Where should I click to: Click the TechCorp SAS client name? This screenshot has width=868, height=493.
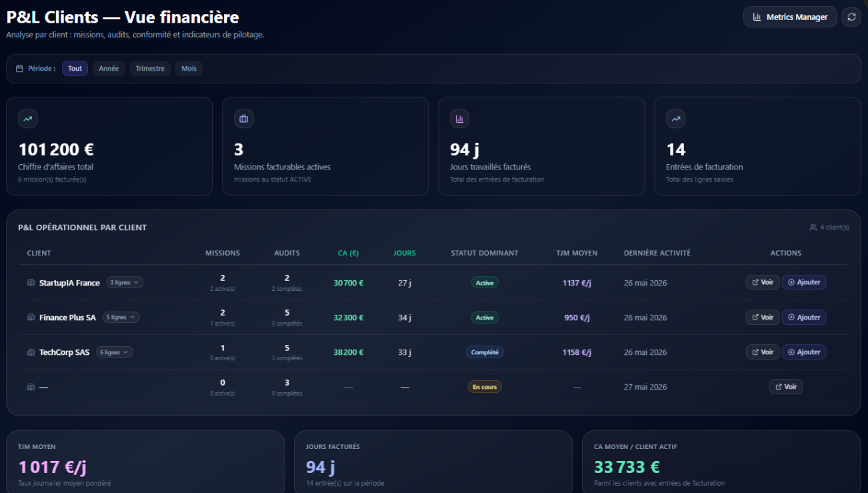64,352
